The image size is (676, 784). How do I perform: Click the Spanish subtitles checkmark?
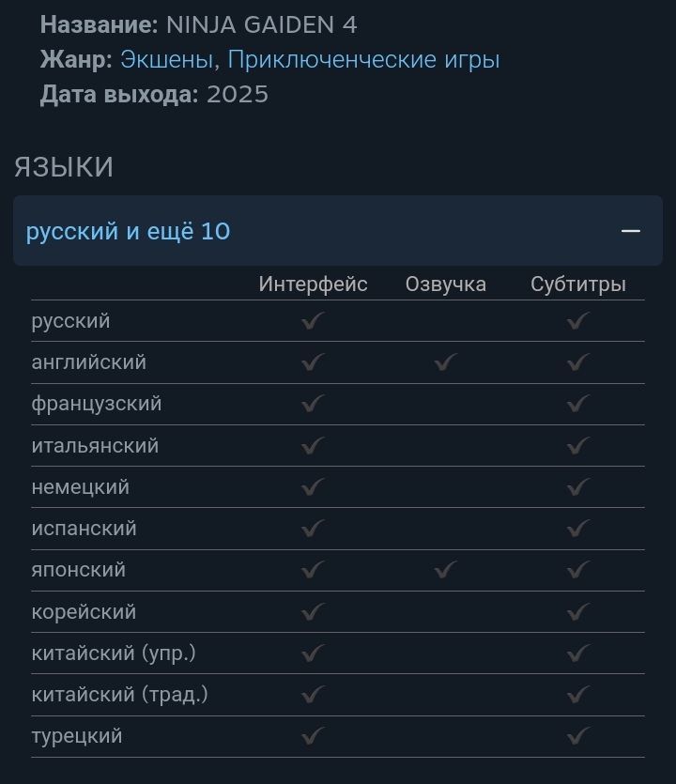pyautogui.click(x=578, y=528)
